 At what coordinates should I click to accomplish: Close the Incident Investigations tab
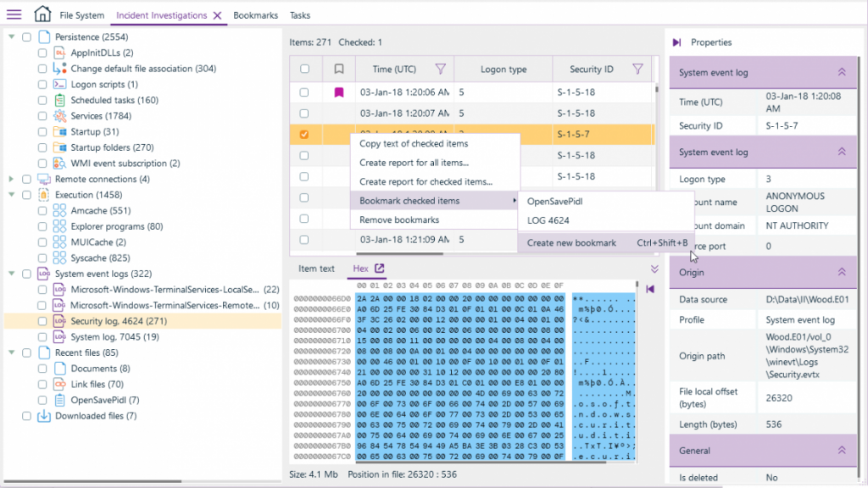218,15
